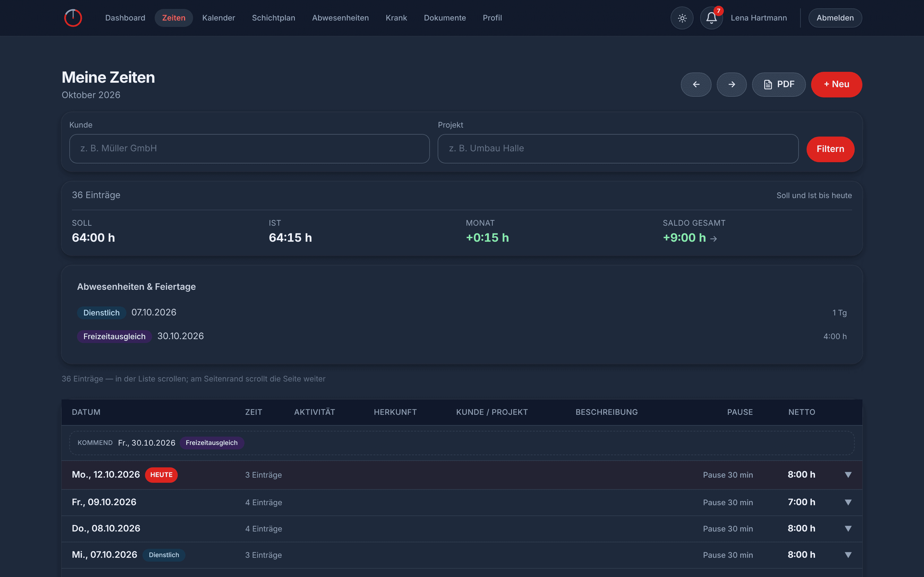The height and width of the screenshot is (577, 924).
Task: Open the Kalender tab
Action: pyautogui.click(x=218, y=18)
